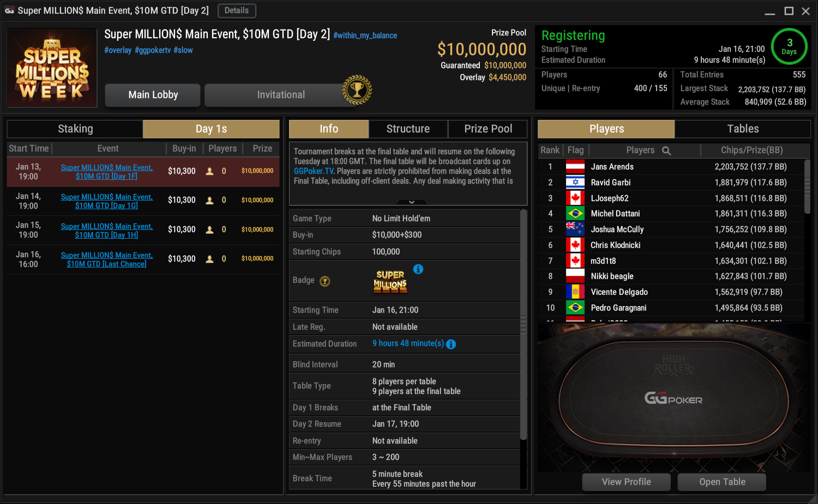The width and height of the screenshot is (818, 504).
Task: Switch to the Tables tab
Action: (743, 129)
